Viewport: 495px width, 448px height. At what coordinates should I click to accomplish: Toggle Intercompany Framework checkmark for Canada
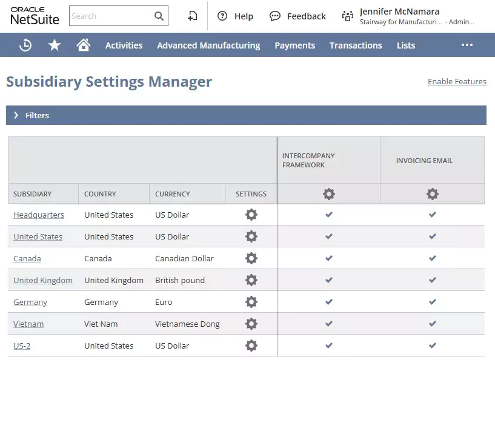tap(328, 258)
